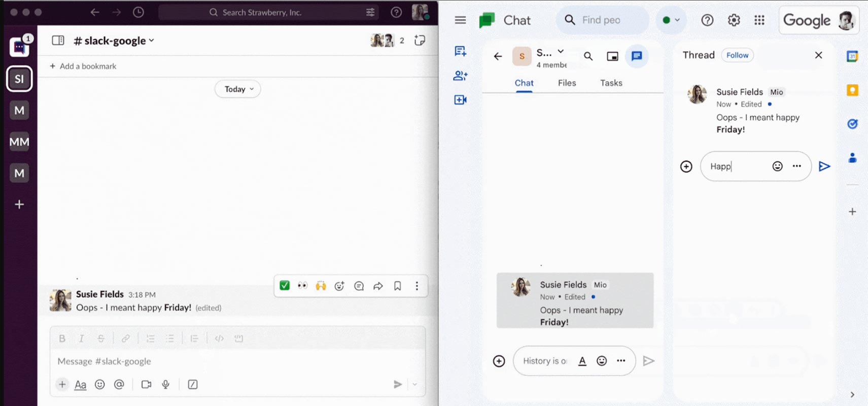
Task: Go forward in Slack history
Action: (x=117, y=12)
